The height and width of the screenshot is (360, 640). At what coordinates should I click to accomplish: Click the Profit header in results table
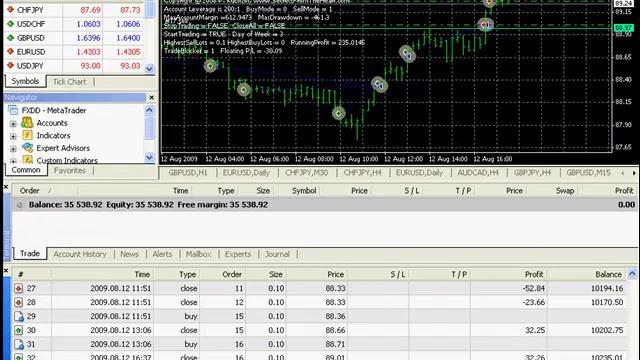click(534, 274)
